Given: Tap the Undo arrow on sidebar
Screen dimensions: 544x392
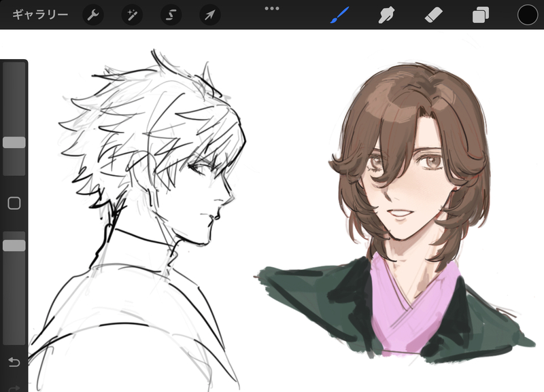Looking at the screenshot, I should pyautogui.click(x=14, y=362).
